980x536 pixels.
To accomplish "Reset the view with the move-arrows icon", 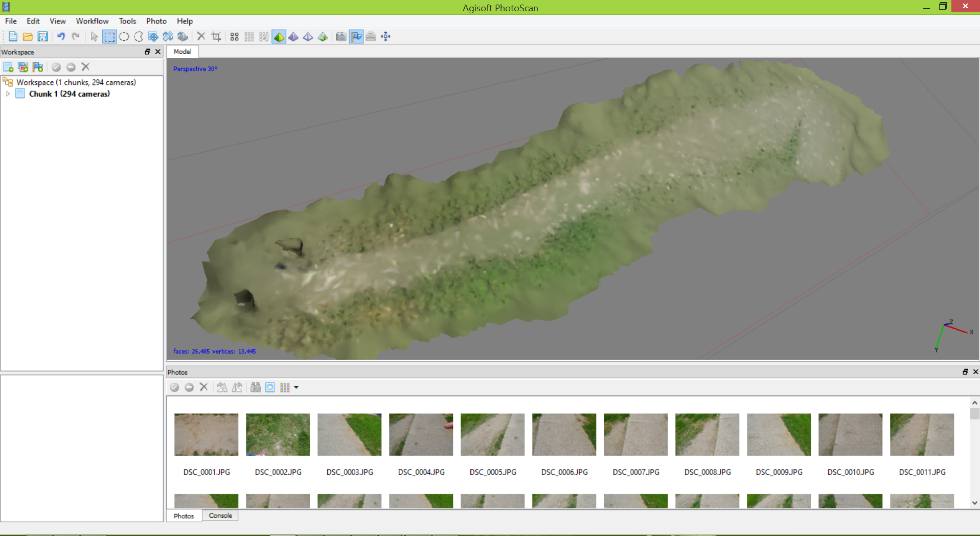I will (386, 37).
